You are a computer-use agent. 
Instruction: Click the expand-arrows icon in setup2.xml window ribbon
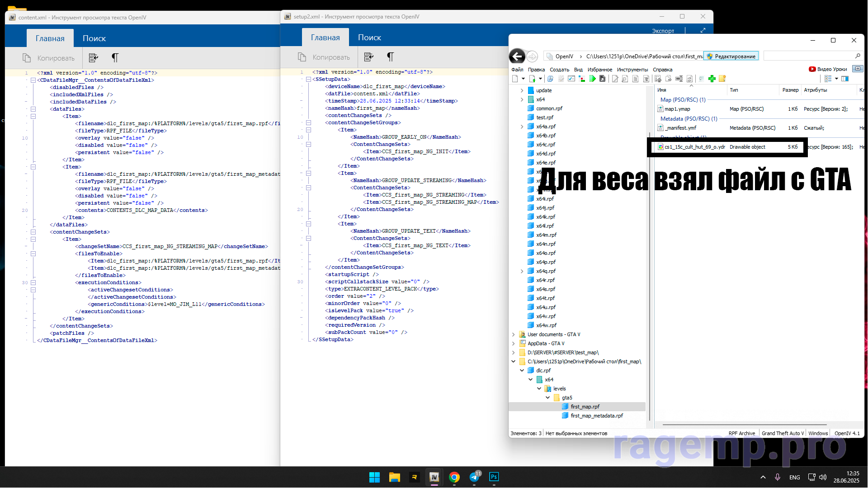tap(703, 30)
